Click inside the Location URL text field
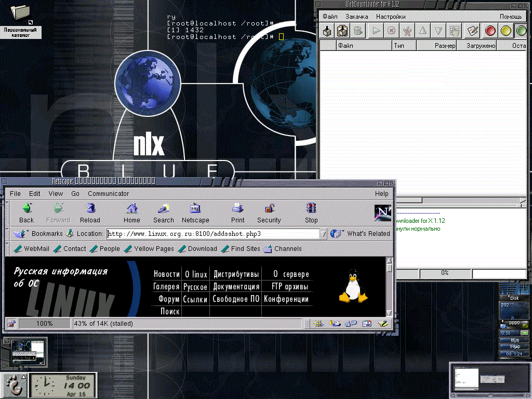The width and height of the screenshot is (532, 399). tap(213, 234)
